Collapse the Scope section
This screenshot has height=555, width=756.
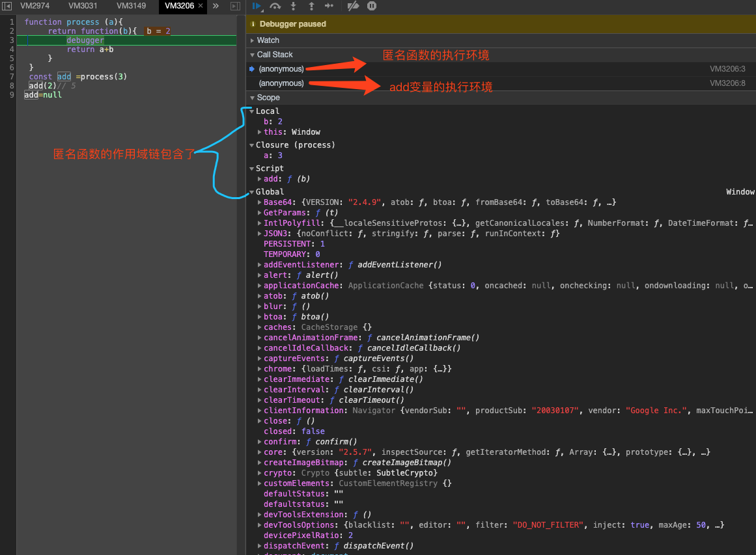tap(268, 98)
